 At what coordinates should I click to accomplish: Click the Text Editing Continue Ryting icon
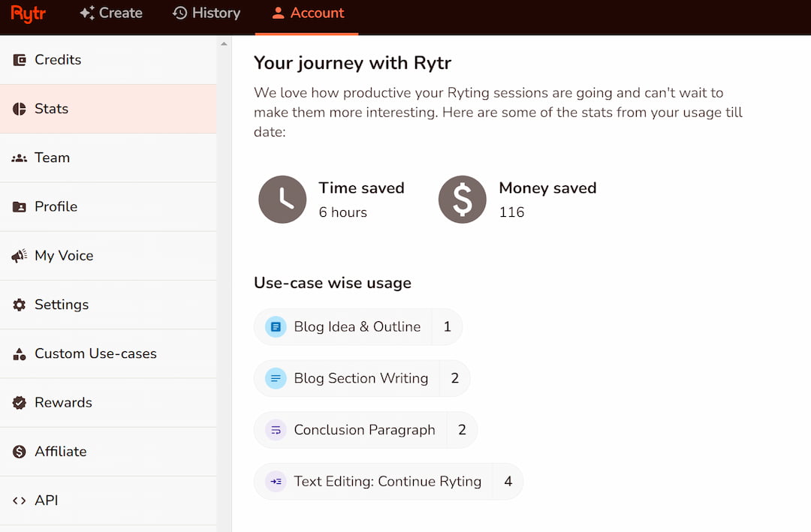[x=276, y=482]
